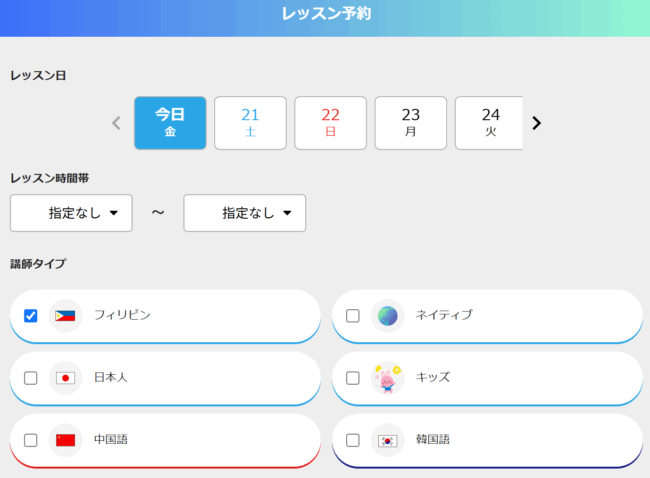The height and width of the screenshot is (478, 650).
Task: Click the Philippines flag icon
Action: 65,316
